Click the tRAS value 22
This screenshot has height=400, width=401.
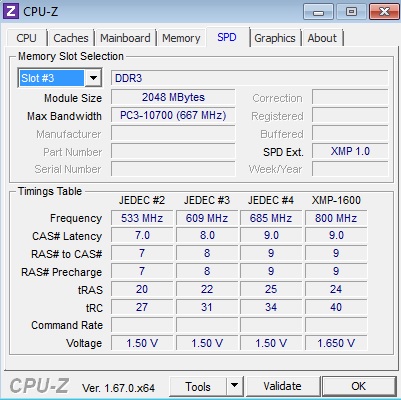tap(207, 289)
